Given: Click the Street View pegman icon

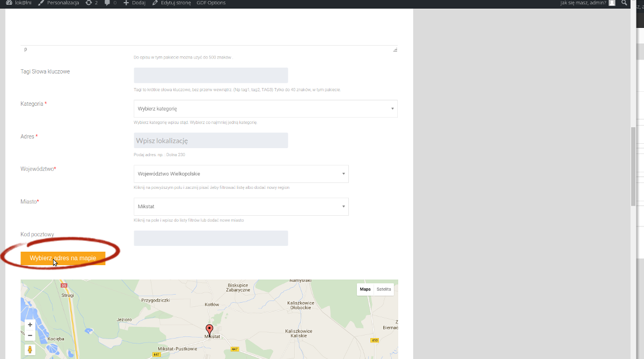Looking at the screenshot, I should coord(30,350).
